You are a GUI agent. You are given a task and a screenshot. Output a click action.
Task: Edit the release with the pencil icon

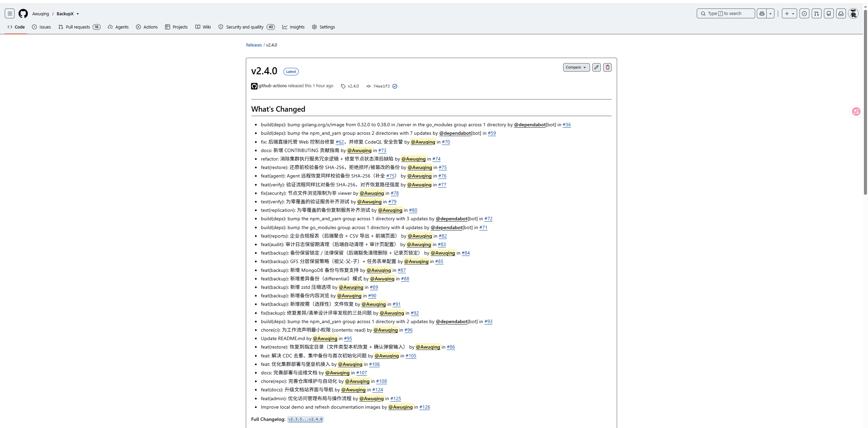(596, 67)
